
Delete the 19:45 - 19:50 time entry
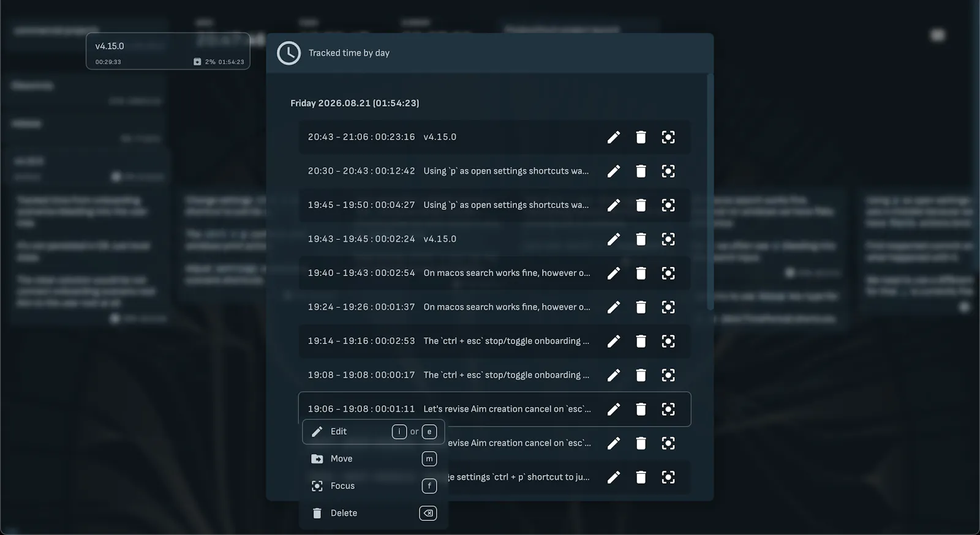pyautogui.click(x=641, y=205)
